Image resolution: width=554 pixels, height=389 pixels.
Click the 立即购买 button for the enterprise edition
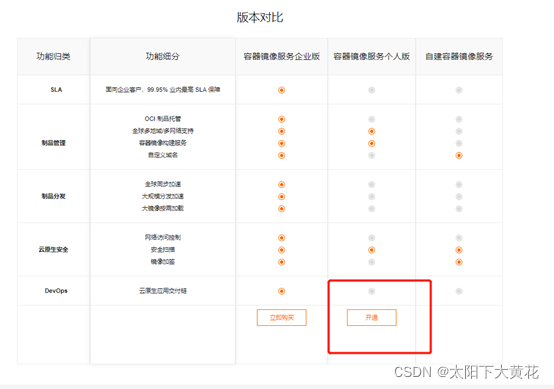[x=282, y=317]
